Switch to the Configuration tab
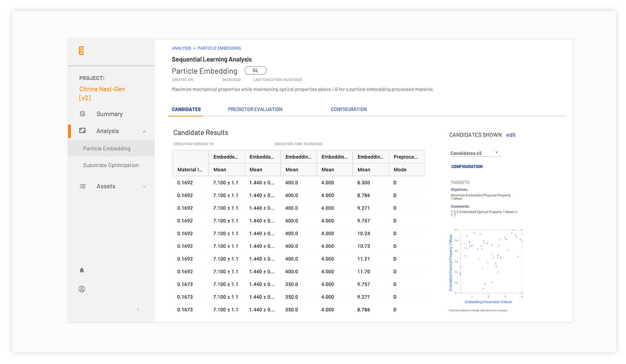 [349, 109]
